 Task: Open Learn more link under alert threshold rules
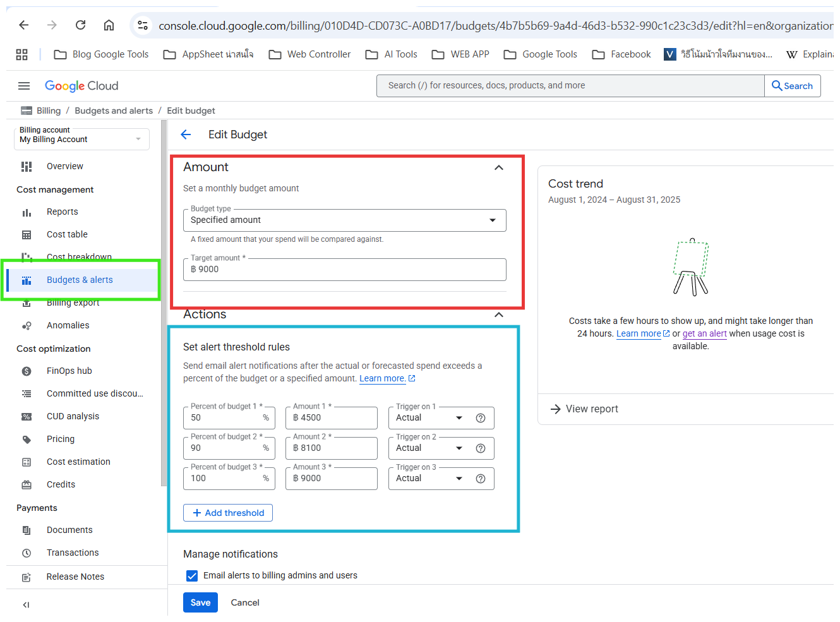click(x=387, y=379)
